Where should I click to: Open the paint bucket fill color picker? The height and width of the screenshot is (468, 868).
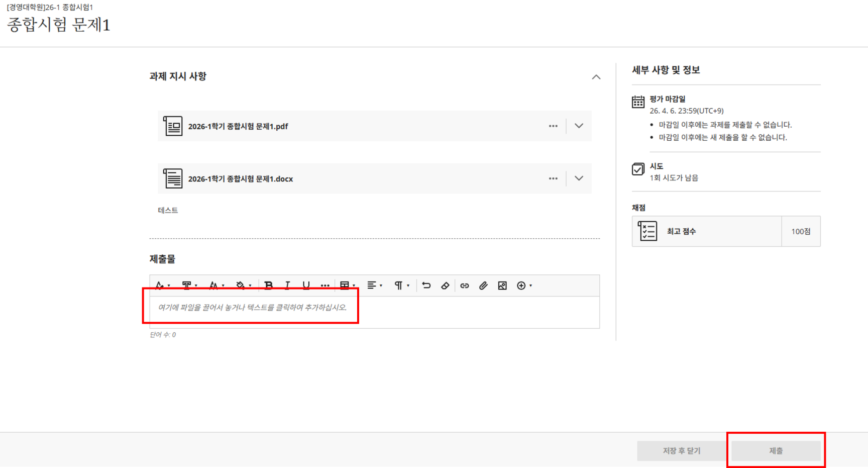[243, 286]
